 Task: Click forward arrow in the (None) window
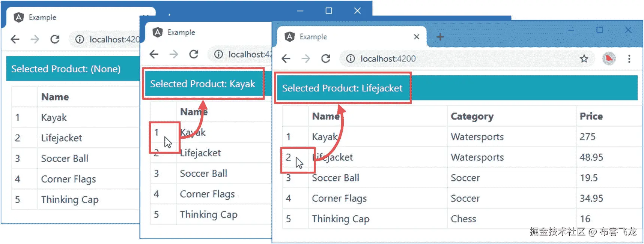tap(35, 39)
